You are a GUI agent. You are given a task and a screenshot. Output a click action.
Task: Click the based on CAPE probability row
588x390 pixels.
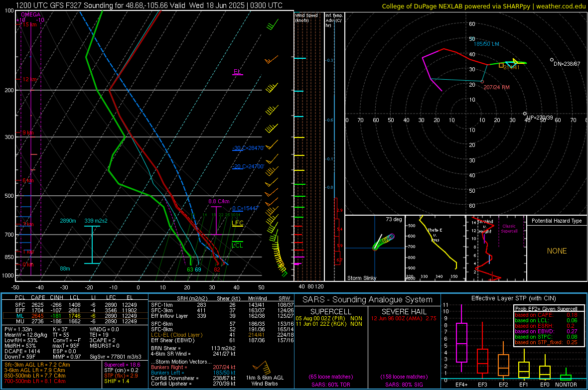coord(546,315)
